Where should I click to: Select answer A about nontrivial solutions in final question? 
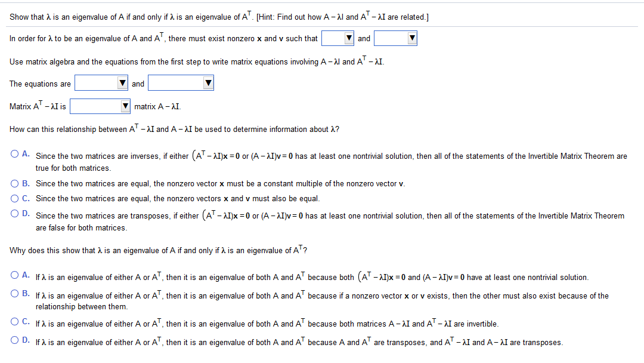pos(14,276)
